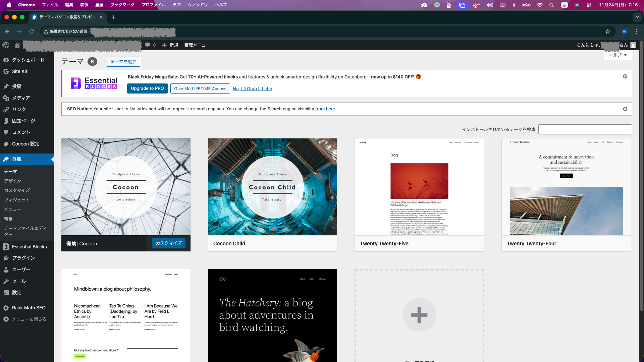Open the comments bubble icon in admin bar
Image resolution: width=644 pixels, height=362 pixels.
click(x=148, y=45)
